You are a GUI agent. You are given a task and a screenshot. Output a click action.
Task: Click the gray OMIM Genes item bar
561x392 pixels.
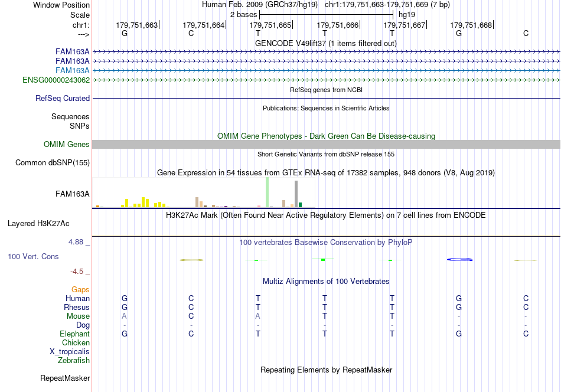tap(327, 145)
